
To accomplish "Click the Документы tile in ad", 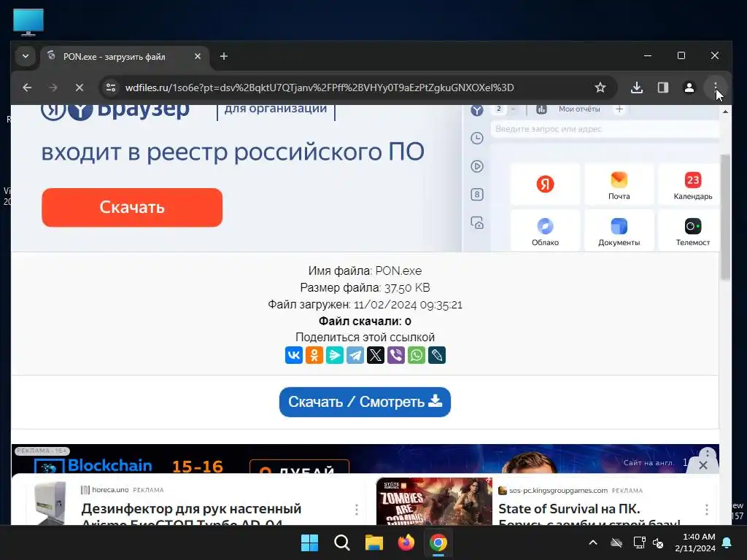I will [619, 230].
